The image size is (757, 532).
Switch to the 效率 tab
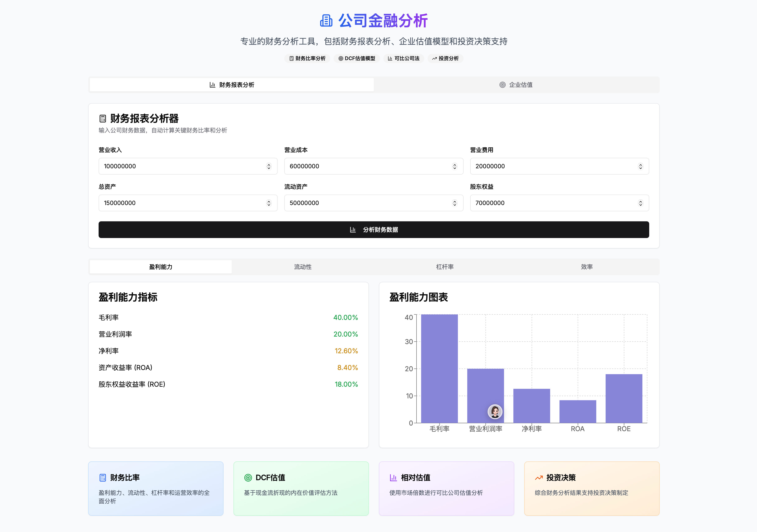click(587, 267)
